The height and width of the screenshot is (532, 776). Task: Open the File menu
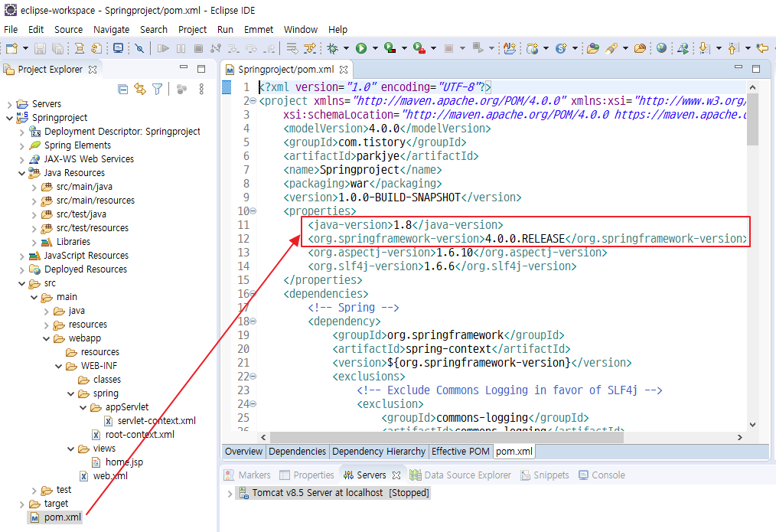tap(11, 30)
